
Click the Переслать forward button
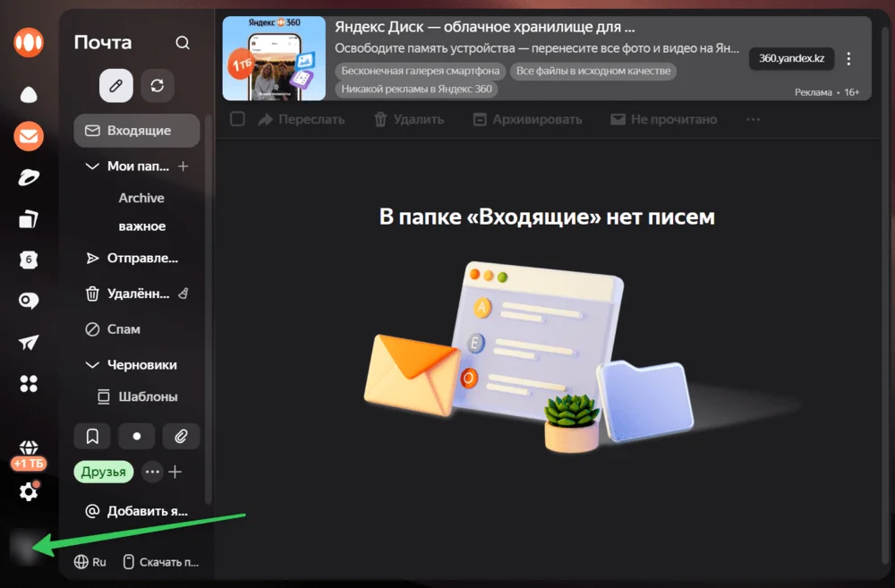click(302, 119)
